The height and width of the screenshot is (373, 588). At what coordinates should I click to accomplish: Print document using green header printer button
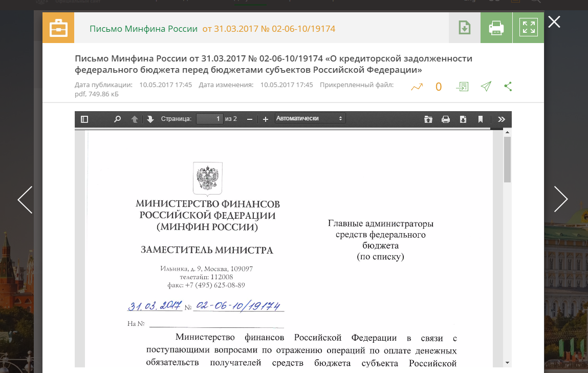496,28
